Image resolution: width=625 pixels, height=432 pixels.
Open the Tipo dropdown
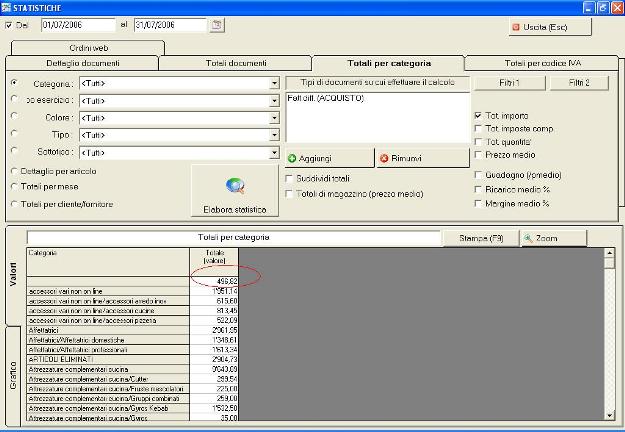point(274,135)
